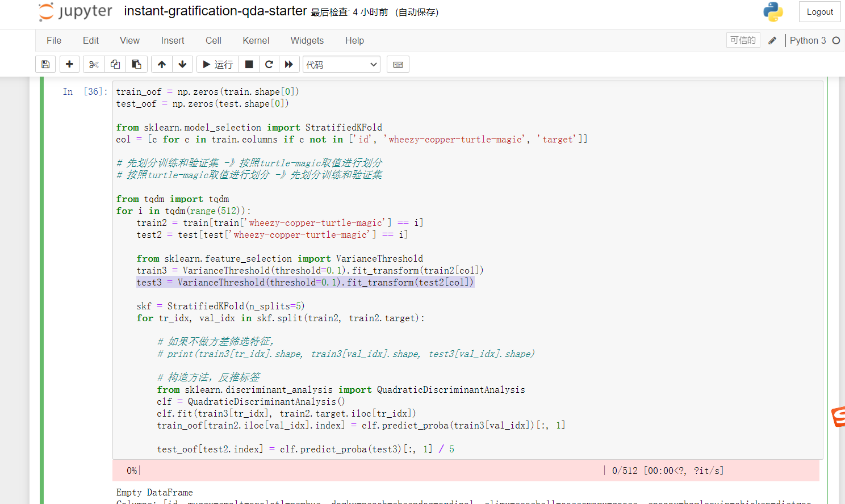Open the Widgets menu
This screenshot has width=845, height=504.
tap(307, 40)
